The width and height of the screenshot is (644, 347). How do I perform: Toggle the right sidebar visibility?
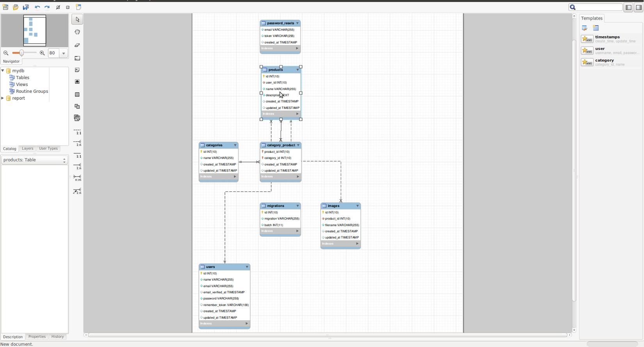click(639, 7)
